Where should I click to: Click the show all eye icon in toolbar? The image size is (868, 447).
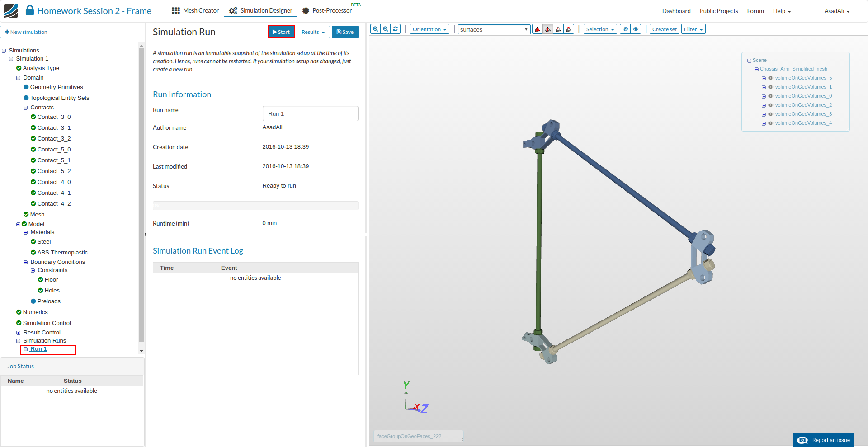tap(636, 29)
